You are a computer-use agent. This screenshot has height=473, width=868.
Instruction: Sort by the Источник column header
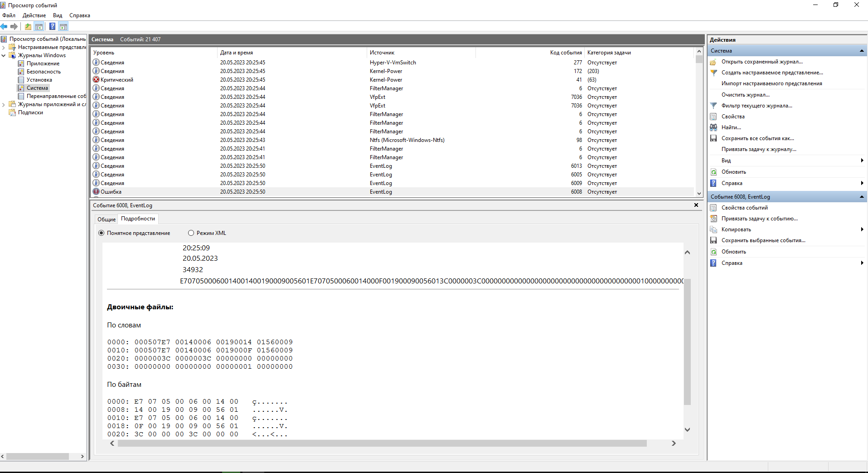pos(422,53)
